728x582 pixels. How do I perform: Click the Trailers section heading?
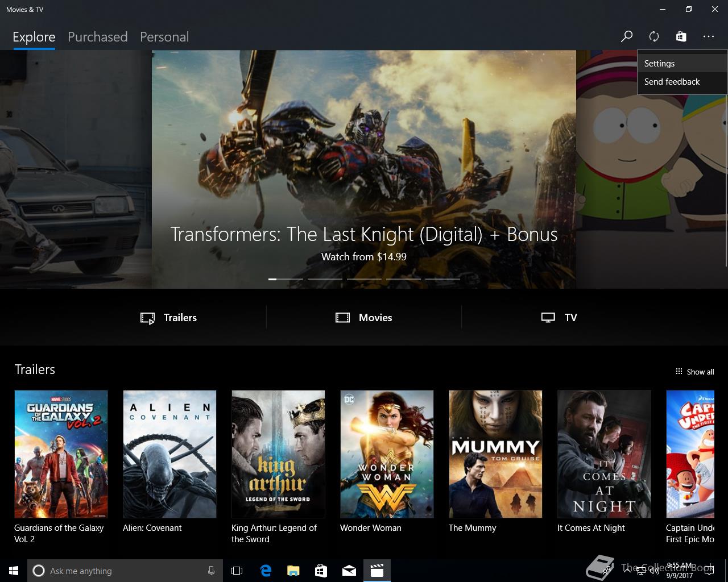[x=35, y=369]
